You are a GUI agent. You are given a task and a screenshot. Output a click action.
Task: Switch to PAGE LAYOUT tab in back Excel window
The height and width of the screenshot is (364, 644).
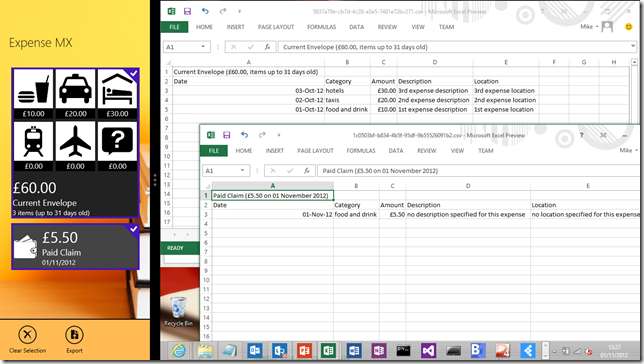[x=276, y=27]
